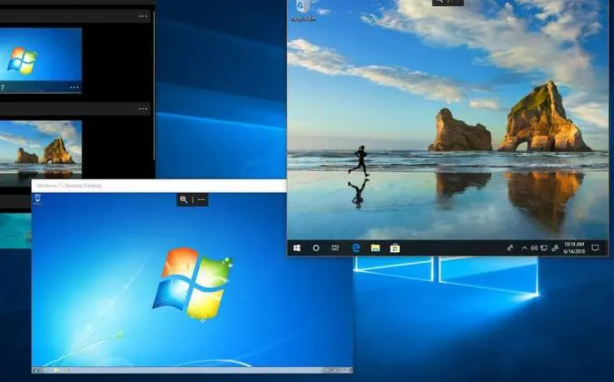
Task: Open more options on Windows 7 thumbnail tile
Action: 74,87
